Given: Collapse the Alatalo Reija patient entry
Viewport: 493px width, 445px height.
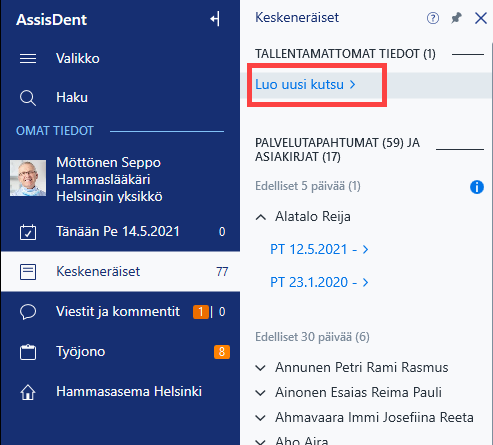Looking at the screenshot, I should (261, 217).
